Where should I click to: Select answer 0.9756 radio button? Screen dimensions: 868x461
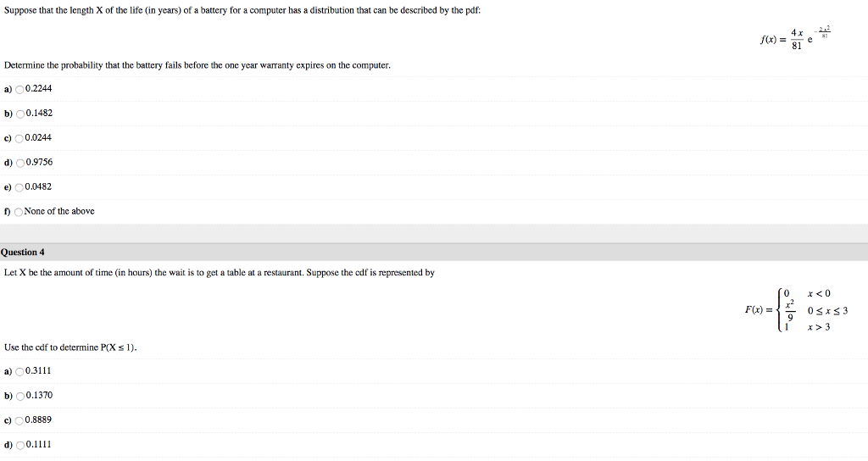click(20, 163)
